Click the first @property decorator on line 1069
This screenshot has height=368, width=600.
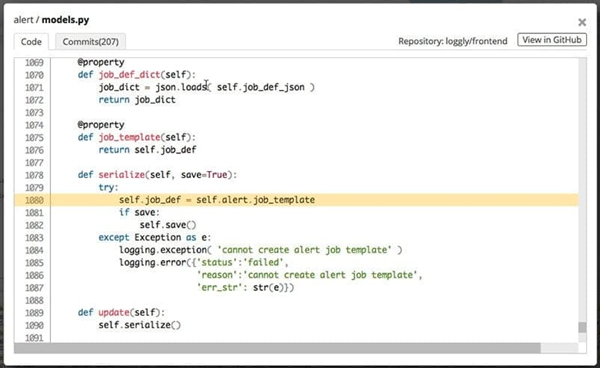coord(101,62)
